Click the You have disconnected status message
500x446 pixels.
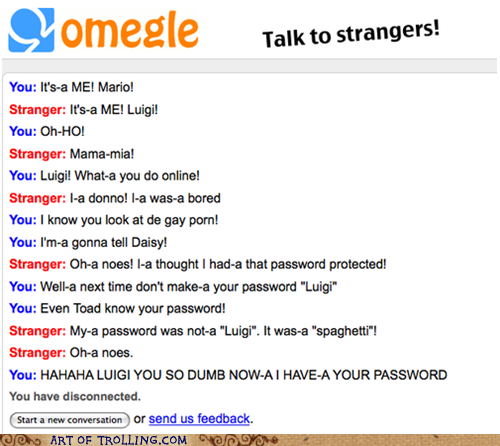pyautogui.click(x=75, y=396)
